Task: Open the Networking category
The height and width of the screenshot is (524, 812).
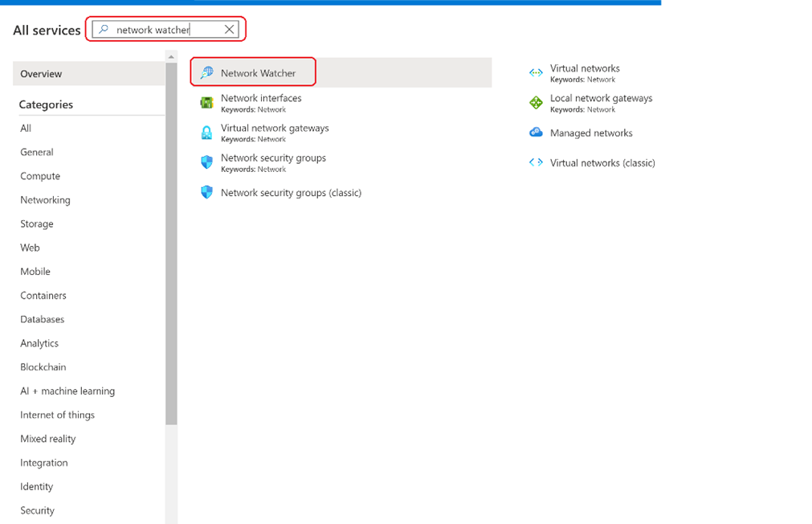Action: (44, 199)
